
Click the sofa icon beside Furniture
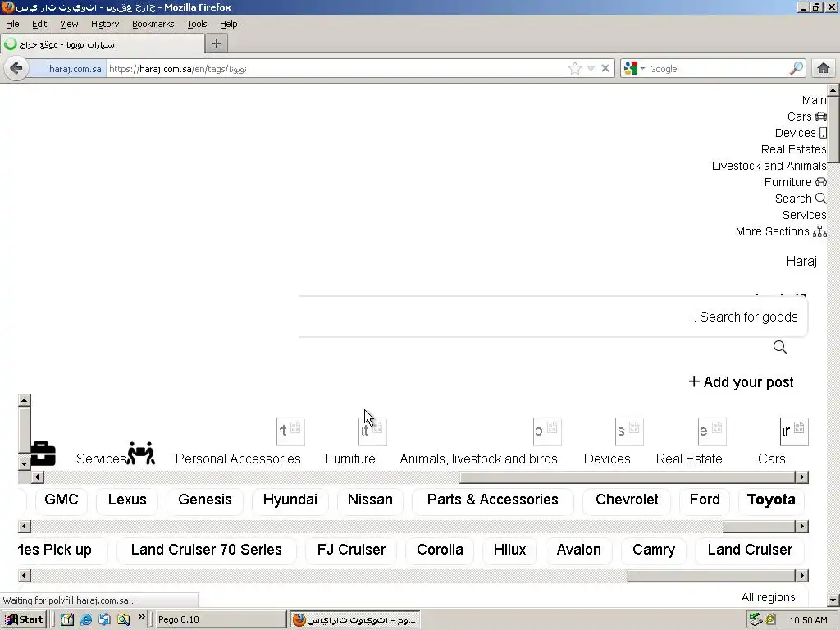pos(820,182)
